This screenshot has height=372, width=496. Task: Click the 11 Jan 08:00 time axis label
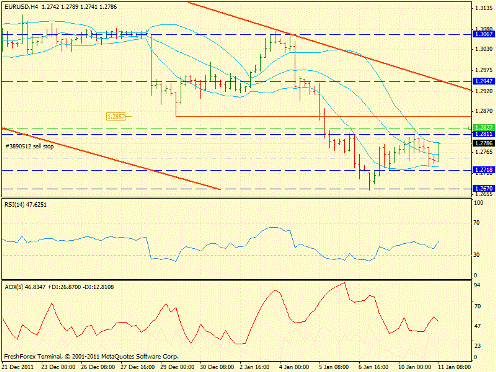tap(454, 367)
